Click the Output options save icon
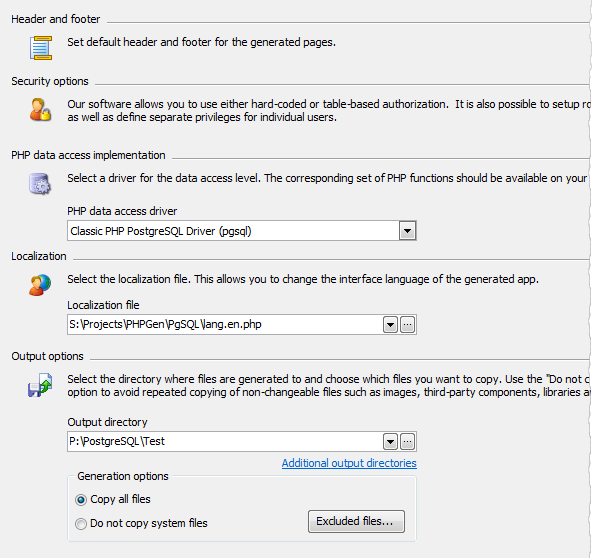 [40, 385]
